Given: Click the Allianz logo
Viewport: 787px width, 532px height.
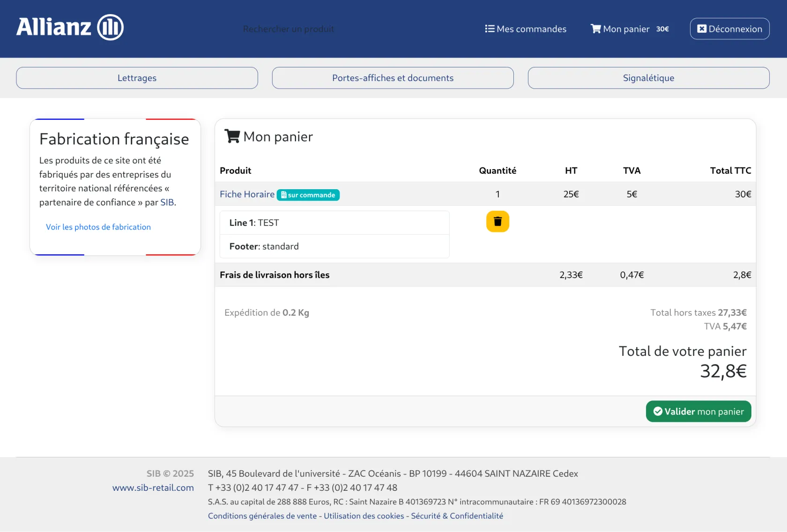Looking at the screenshot, I should tap(70, 27).
